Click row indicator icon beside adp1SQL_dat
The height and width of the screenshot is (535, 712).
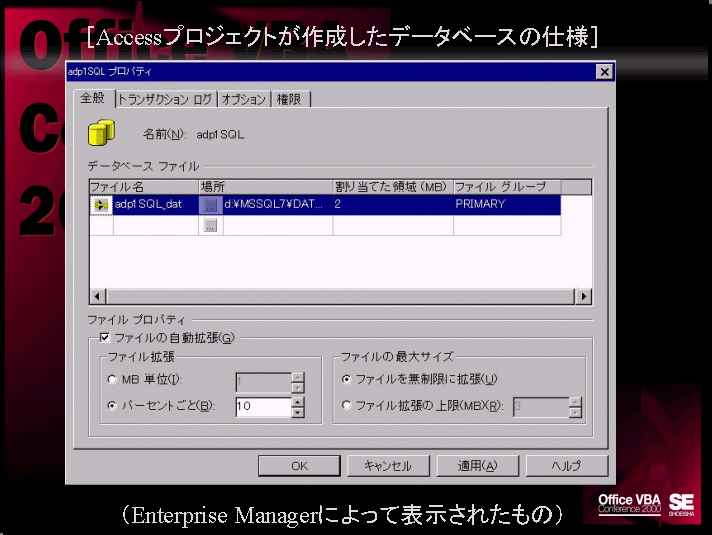point(101,205)
